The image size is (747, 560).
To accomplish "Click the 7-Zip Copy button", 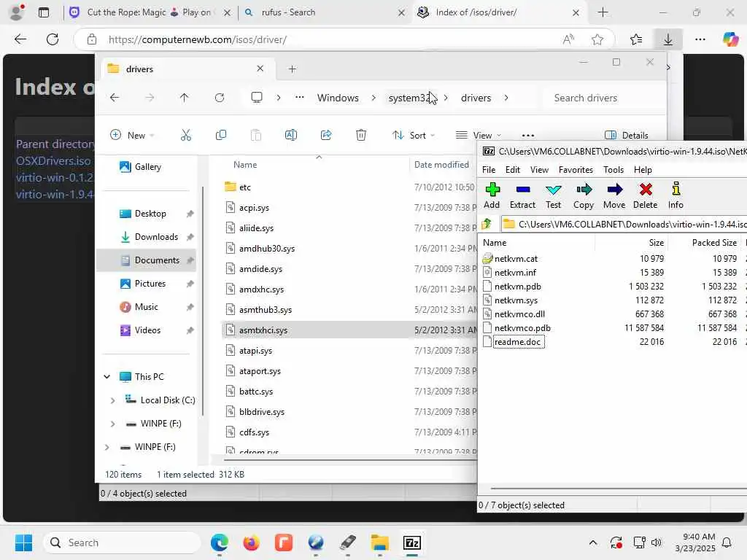I will [584, 195].
